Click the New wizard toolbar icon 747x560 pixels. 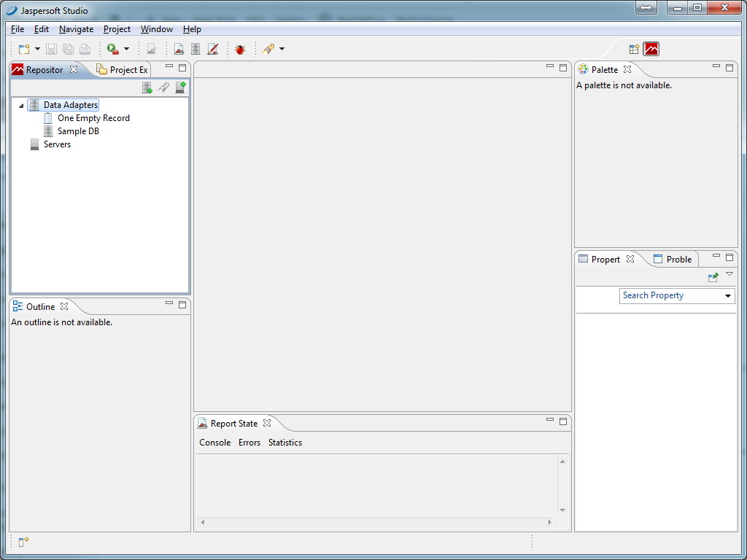24,49
